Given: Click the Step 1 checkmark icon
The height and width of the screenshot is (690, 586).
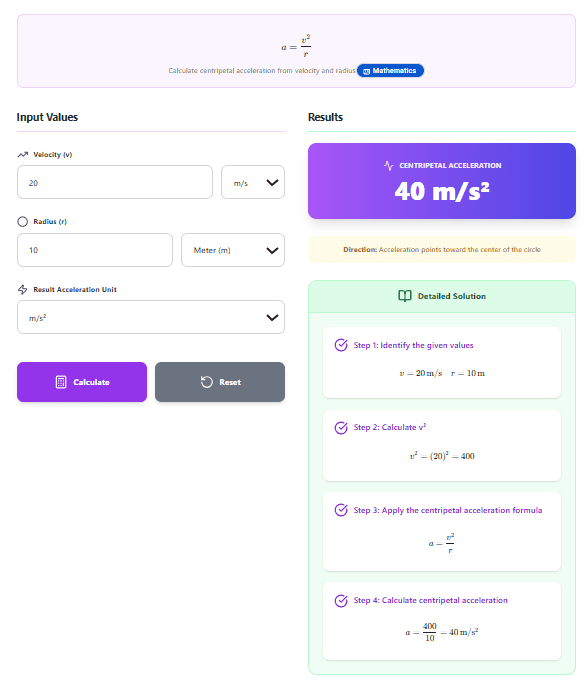Looking at the screenshot, I should point(341,345).
